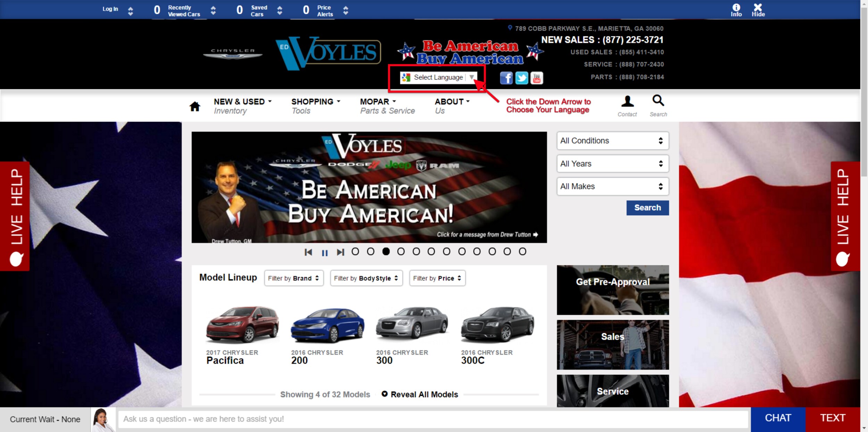Open the NEW & USED Inventory menu
The image size is (868, 432).
[242, 106]
